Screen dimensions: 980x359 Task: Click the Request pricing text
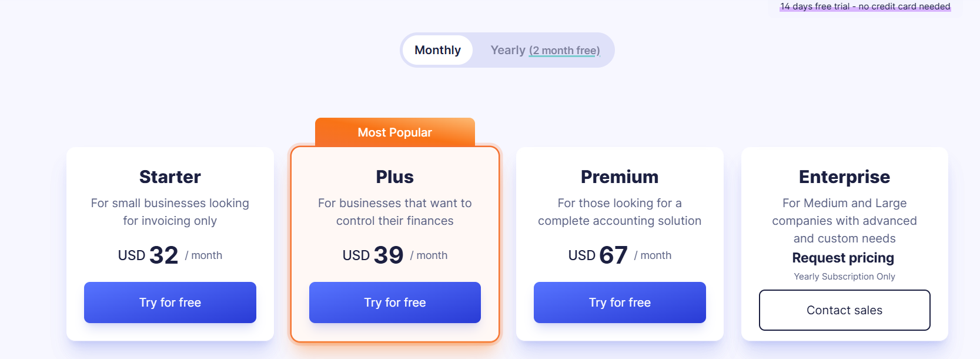[843, 258]
